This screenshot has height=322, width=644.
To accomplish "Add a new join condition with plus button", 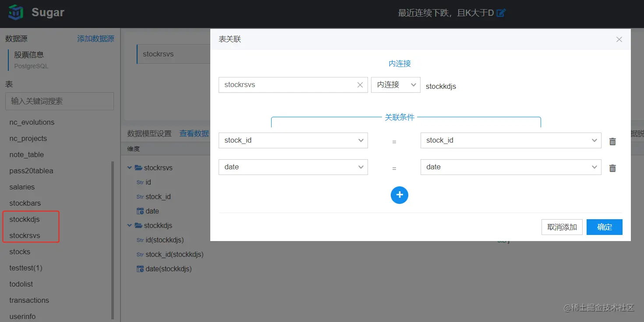I will click(400, 195).
